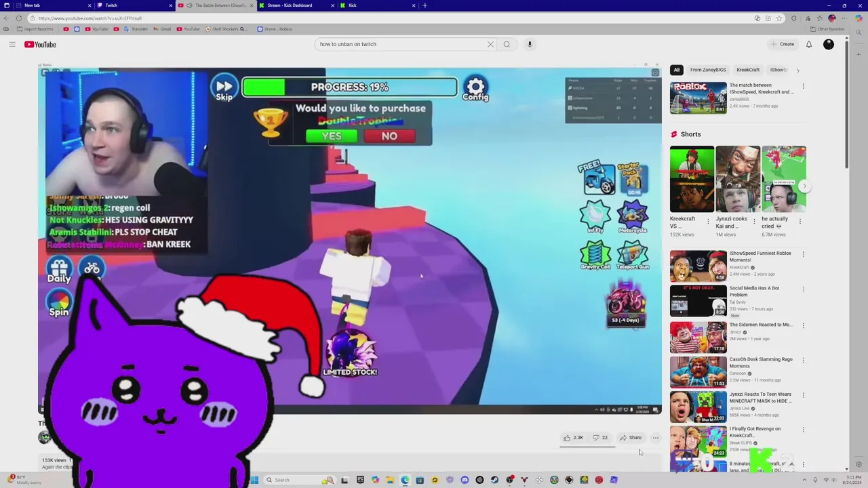
Task: Open options for 'he actually cried' short
Action: (800, 221)
